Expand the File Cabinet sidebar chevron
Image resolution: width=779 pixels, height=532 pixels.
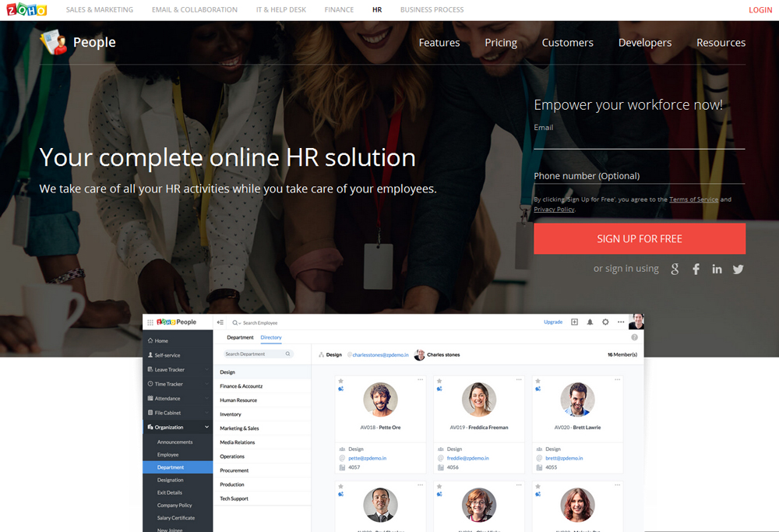click(x=206, y=413)
